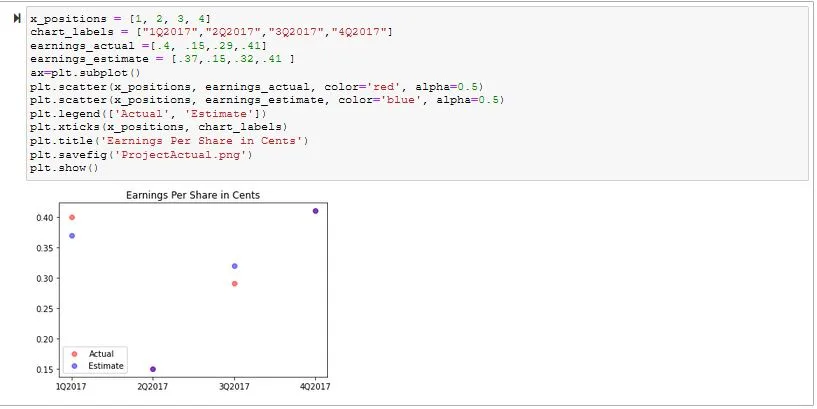The image size is (817, 409).
Task: Click the red Actual point at 1Q2017
Action: coord(72,217)
